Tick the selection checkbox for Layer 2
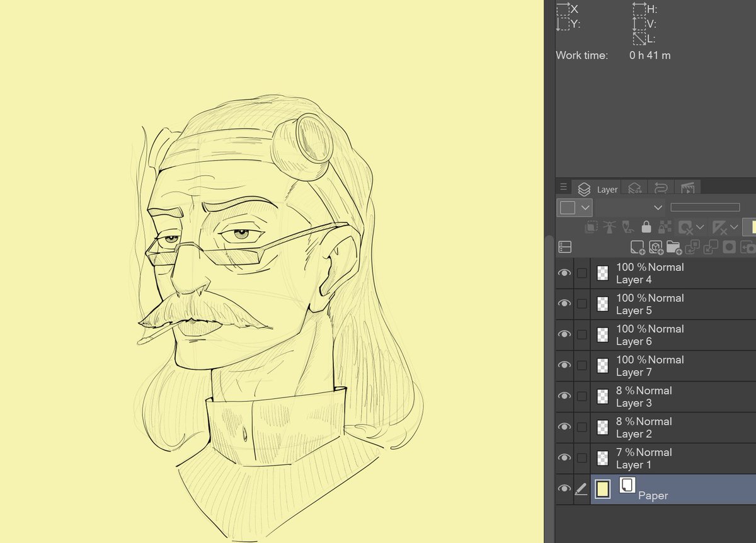The height and width of the screenshot is (543, 756). coord(581,427)
